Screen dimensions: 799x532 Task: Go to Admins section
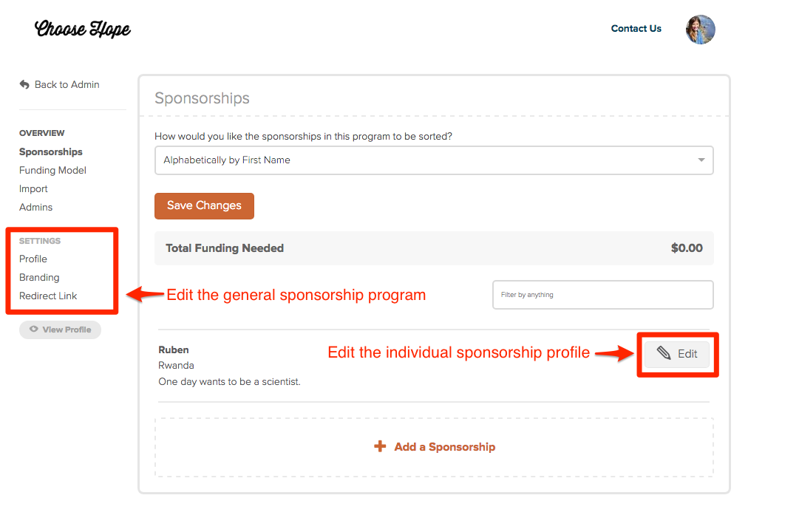pos(35,207)
